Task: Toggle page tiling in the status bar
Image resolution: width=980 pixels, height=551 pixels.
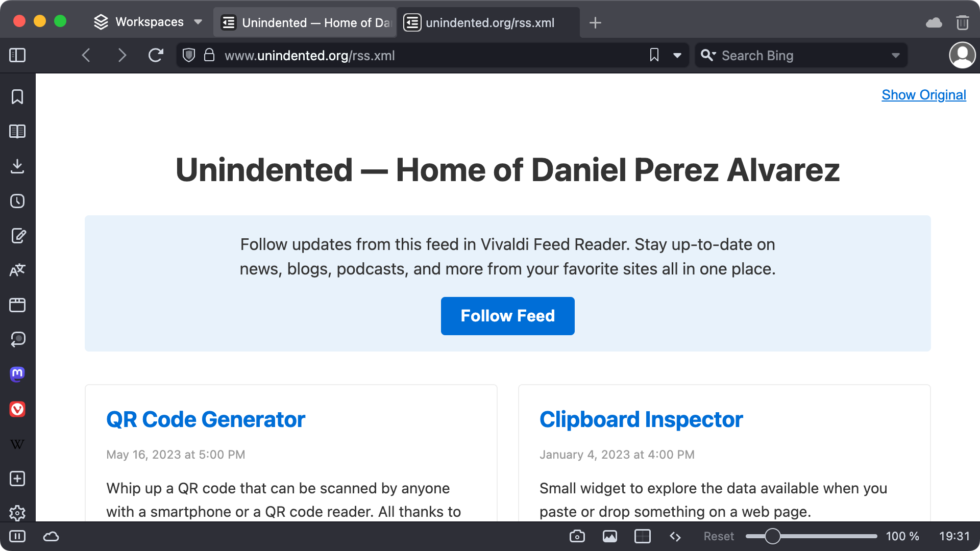Action: (643, 536)
